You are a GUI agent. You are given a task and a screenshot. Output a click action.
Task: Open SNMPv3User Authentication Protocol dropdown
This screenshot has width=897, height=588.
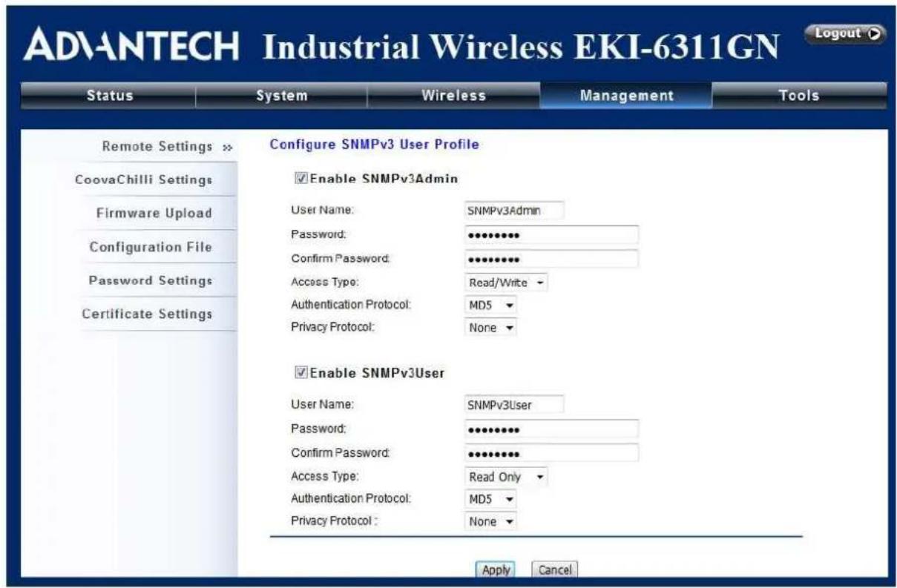[x=490, y=500]
